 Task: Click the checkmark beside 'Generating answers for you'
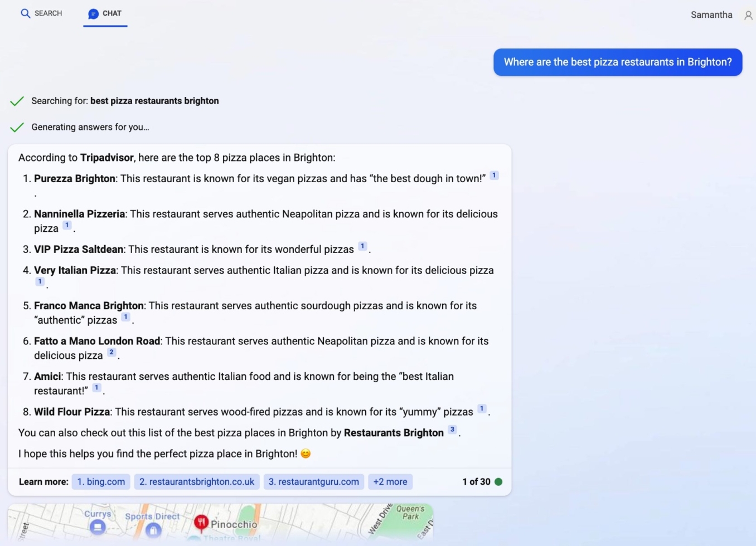17,127
